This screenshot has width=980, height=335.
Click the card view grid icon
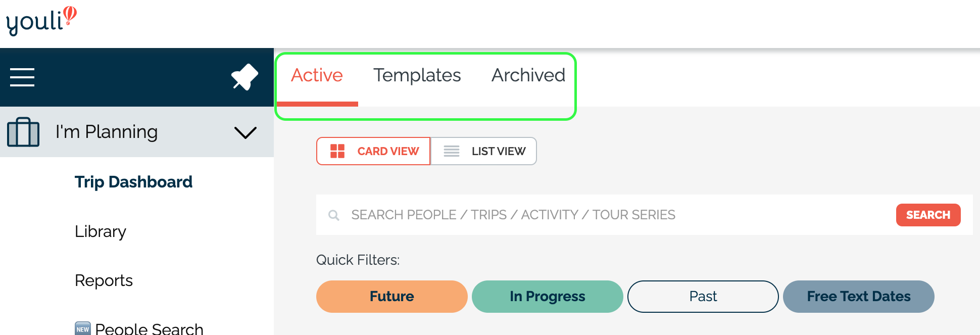coord(337,151)
